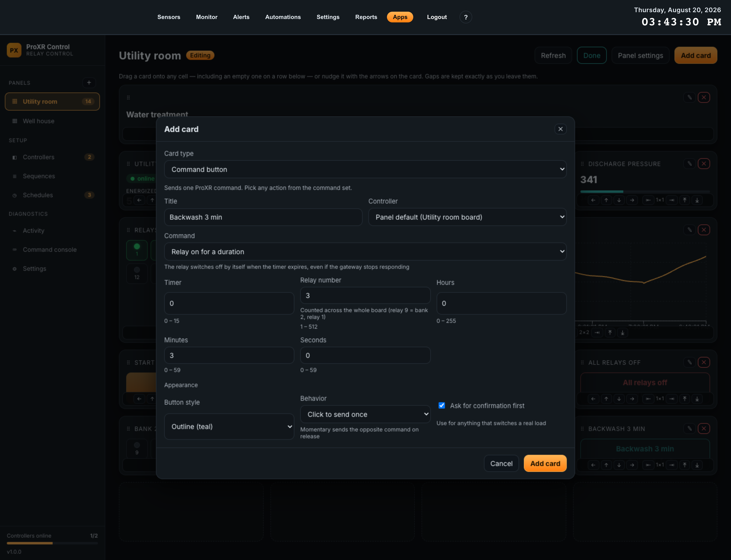This screenshot has height=560, width=731.
Task: Edit the Discharge Pressure card with pencil
Action: tap(690, 164)
